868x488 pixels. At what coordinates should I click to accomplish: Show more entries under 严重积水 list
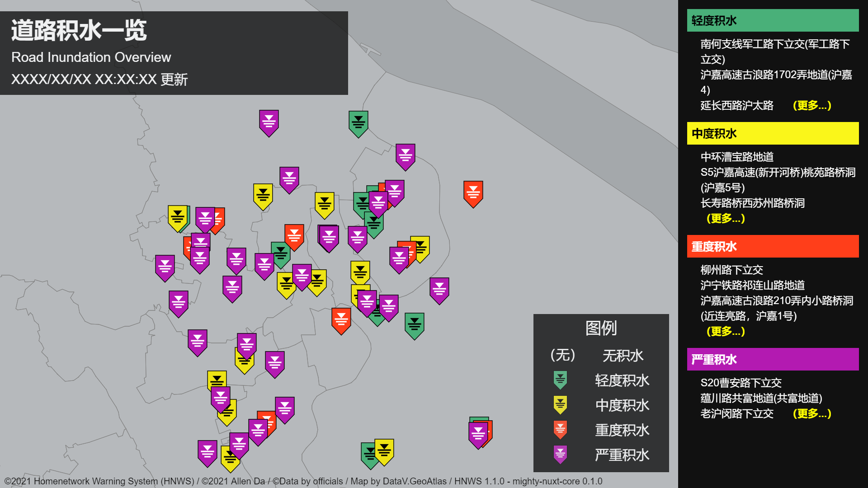point(811,413)
